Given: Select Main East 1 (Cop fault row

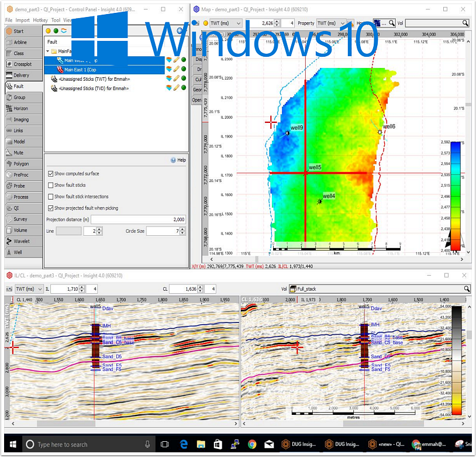Looking at the screenshot, I should point(105,70).
